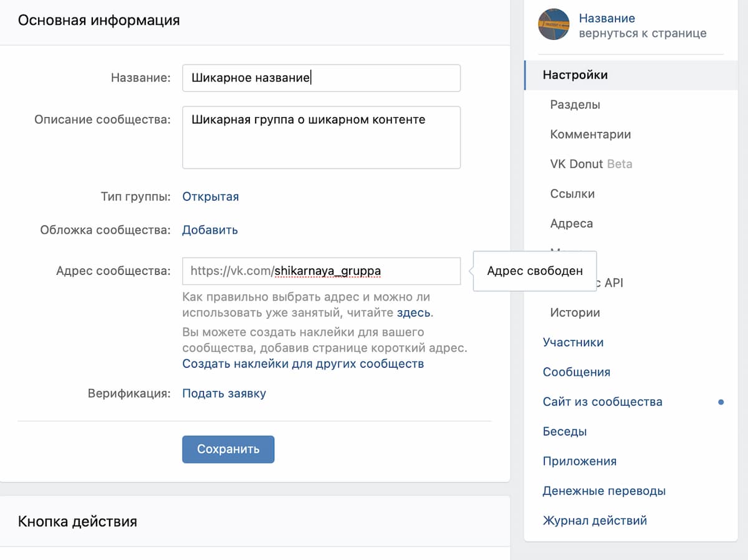
Task: Open the Денежные переводы section
Action: [603, 490]
